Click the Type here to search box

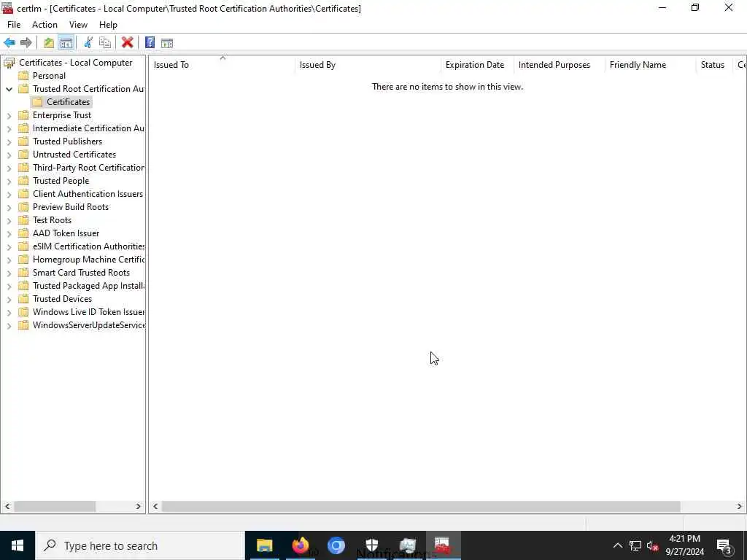click(140, 545)
